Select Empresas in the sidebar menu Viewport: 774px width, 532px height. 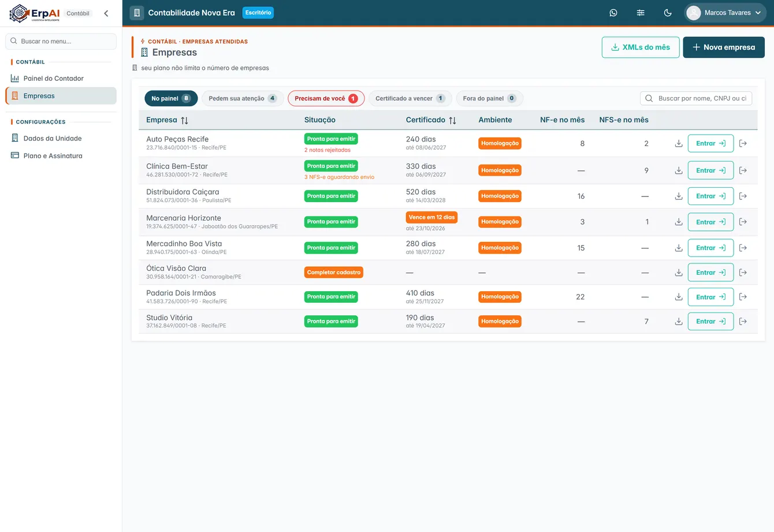(x=61, y=96)
